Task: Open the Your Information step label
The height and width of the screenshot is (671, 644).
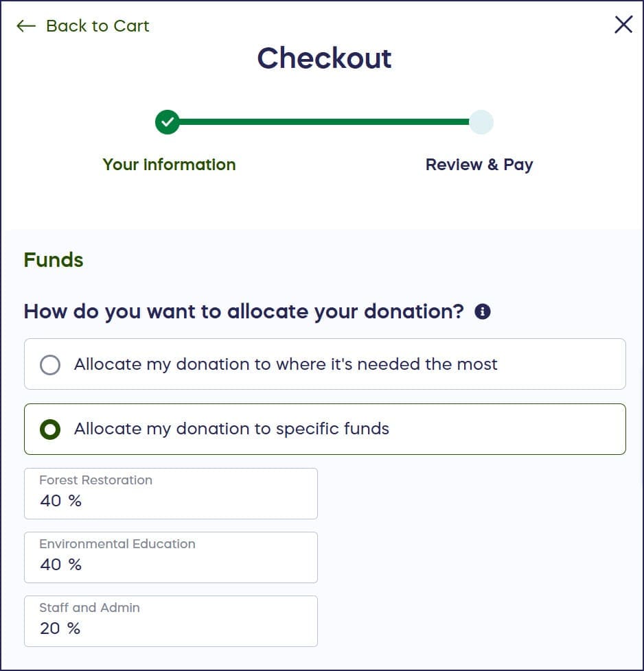Action: tap(169, 165)
